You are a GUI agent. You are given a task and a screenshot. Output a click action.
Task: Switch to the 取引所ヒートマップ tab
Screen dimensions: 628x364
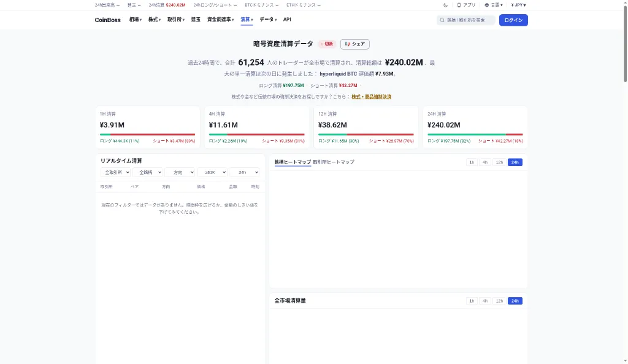[x=334, y=162]
